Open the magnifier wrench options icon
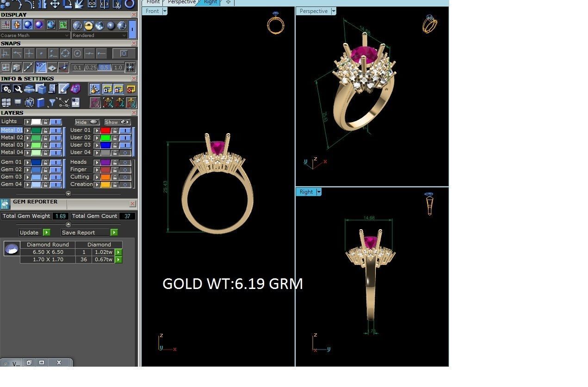The width and height of the screenshot is (588, 387). (18, 89)
